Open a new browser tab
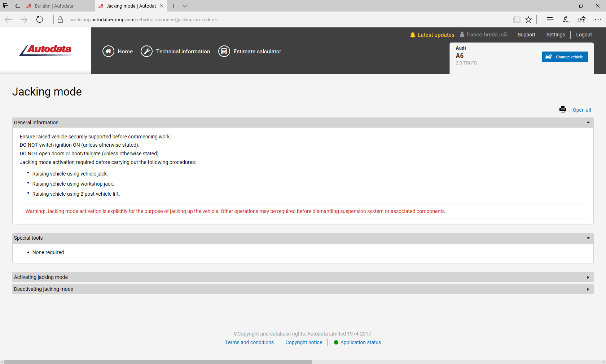 174,6
